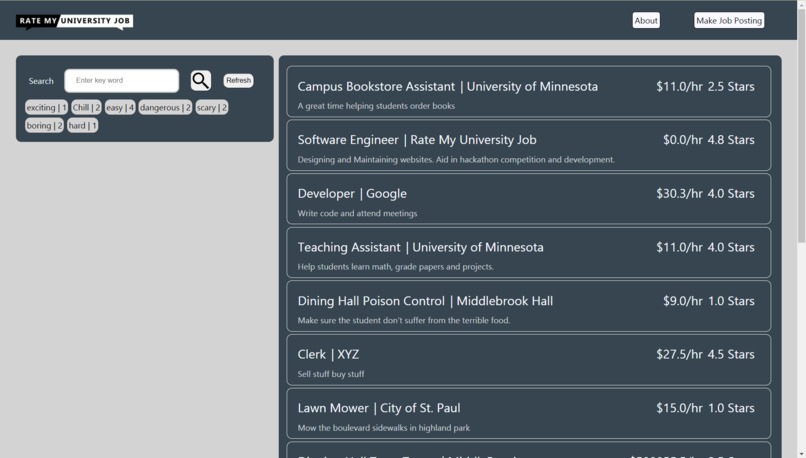Open the Lawn Mower job listing
This screenshot has height=458, width=806.
click(528, 413)
